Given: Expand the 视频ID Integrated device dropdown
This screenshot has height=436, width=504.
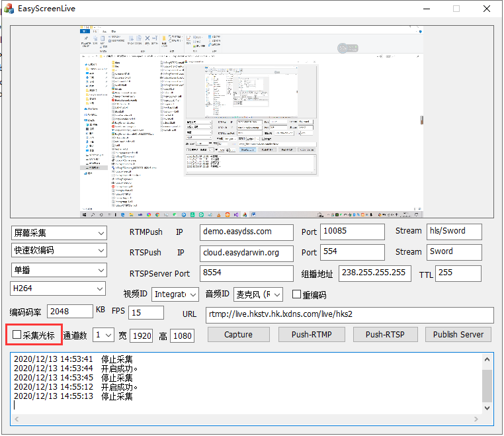Looking at the screenshot, I should point(175,294).
